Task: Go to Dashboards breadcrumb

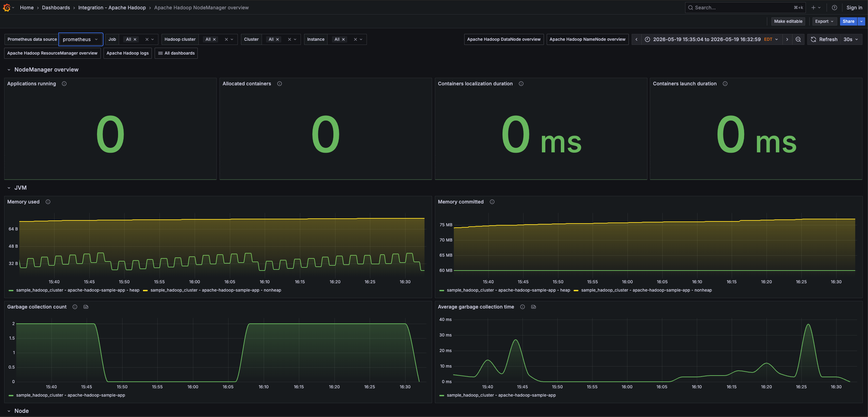Action: [56, 8]
